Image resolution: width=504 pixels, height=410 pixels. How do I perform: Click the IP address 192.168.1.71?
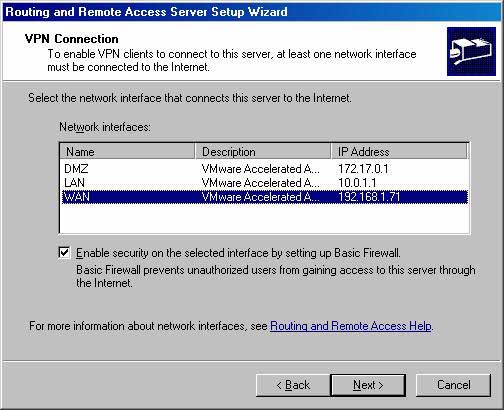coord(369,197)
